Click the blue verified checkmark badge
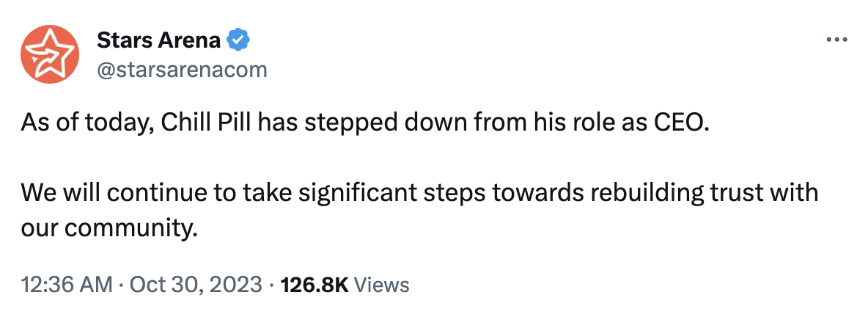 click(x=237, y=40)
